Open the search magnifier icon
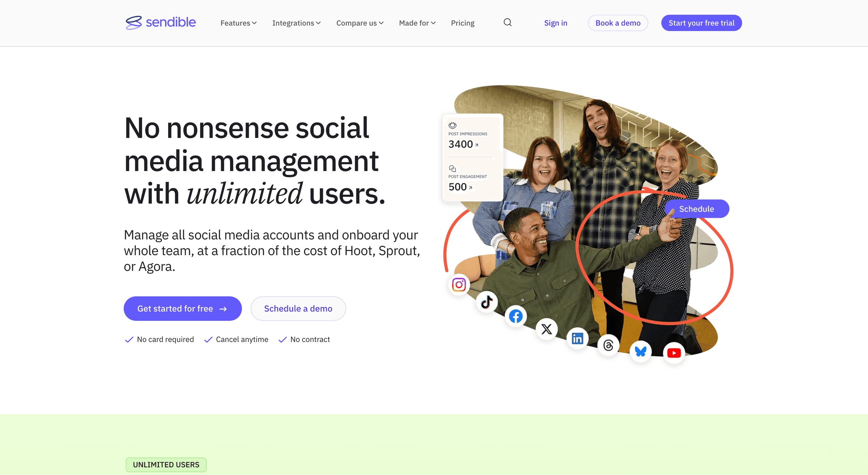868x475 pixels. point(507,23)
